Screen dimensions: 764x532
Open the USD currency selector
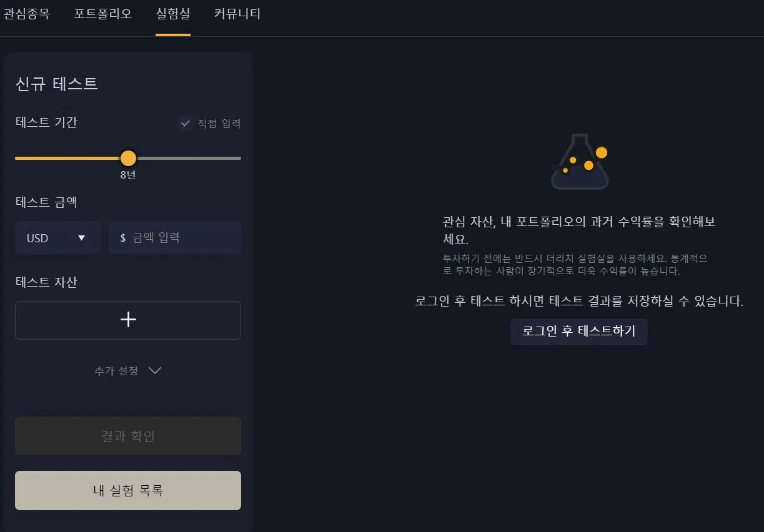(57, 237)
